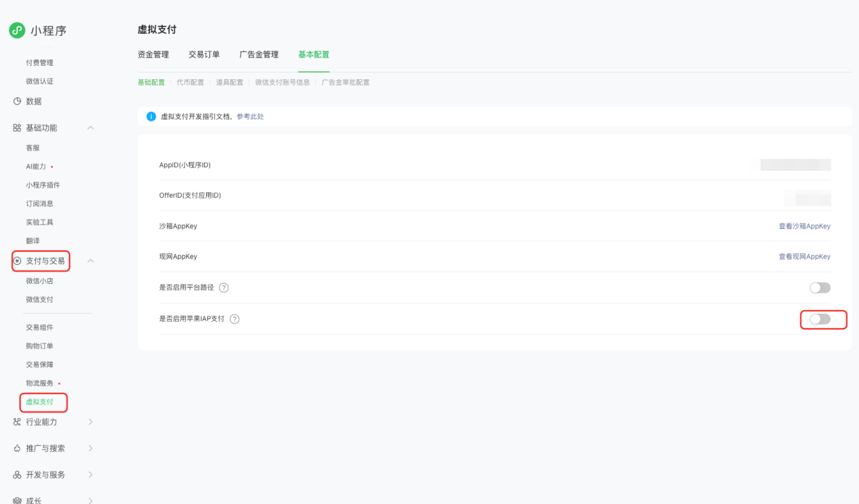Open 物流服务 in the sidebar
The height and width of the screenshot is (504, 859).
click(40, 383)
